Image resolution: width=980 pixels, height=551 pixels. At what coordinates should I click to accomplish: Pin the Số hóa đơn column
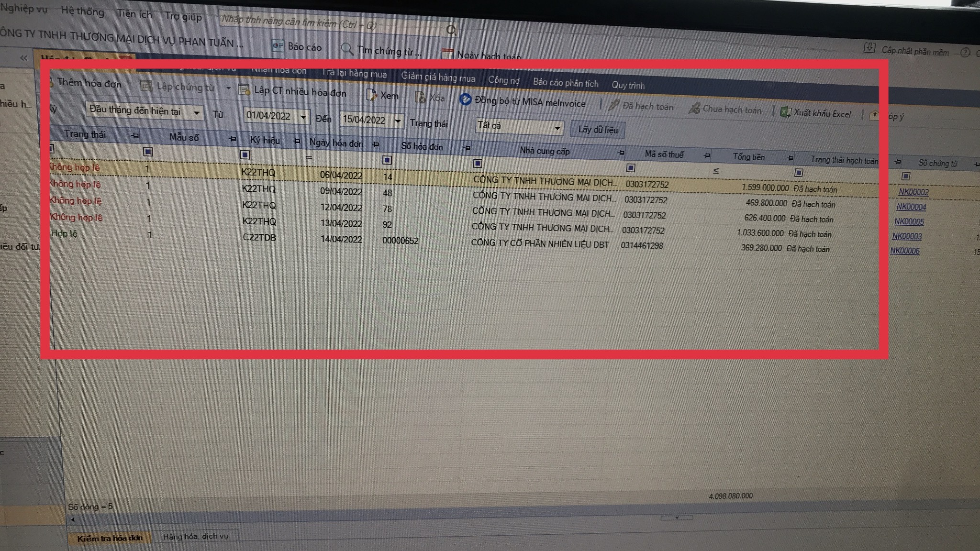467,148
